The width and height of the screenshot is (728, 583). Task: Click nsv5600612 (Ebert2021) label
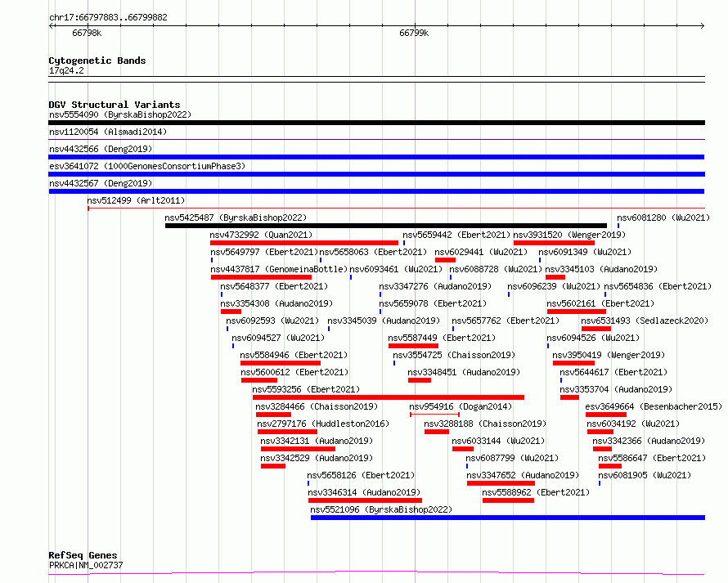[x=294, y=372]
